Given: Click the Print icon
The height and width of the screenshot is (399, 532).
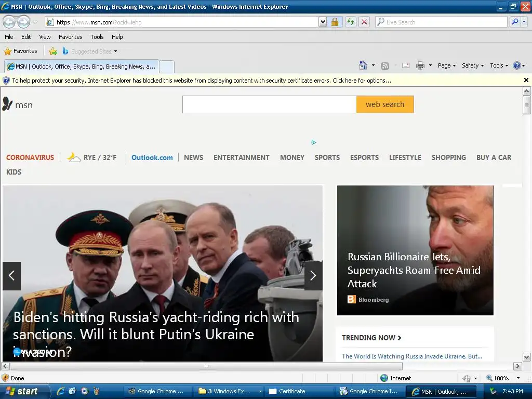Looking at the screenshot, I should click(x=420, y=65).
